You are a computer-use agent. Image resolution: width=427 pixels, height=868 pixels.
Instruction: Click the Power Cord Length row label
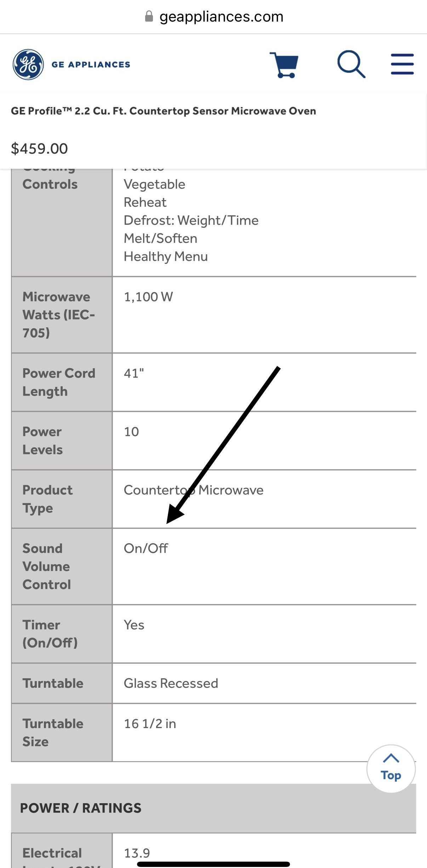point(59,382)
